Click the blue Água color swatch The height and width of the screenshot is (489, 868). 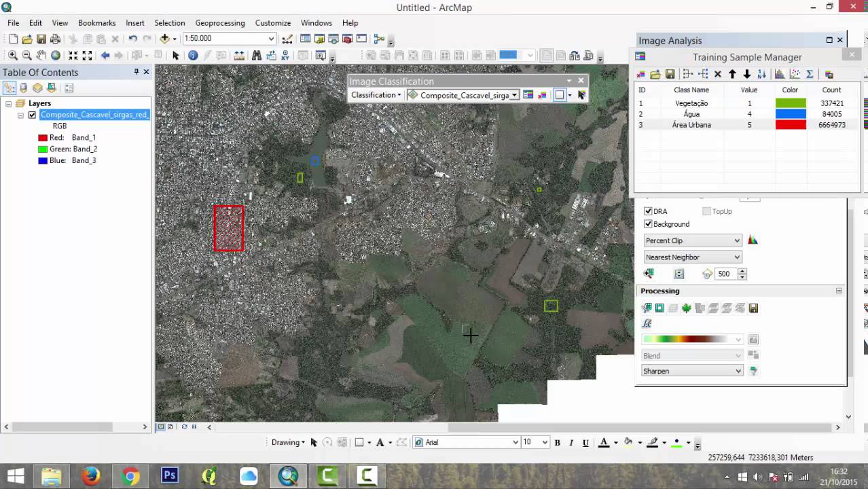pyautogui.click(x=791, y=114)
